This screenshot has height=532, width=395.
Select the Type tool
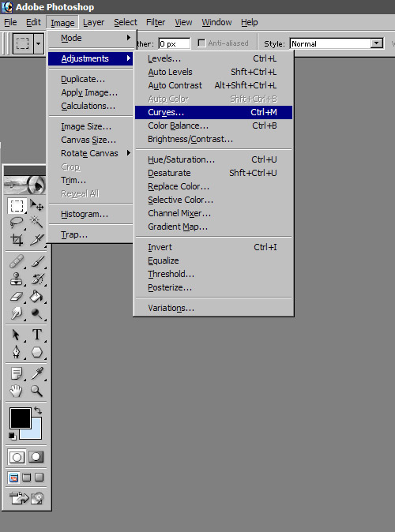point(36,335)
